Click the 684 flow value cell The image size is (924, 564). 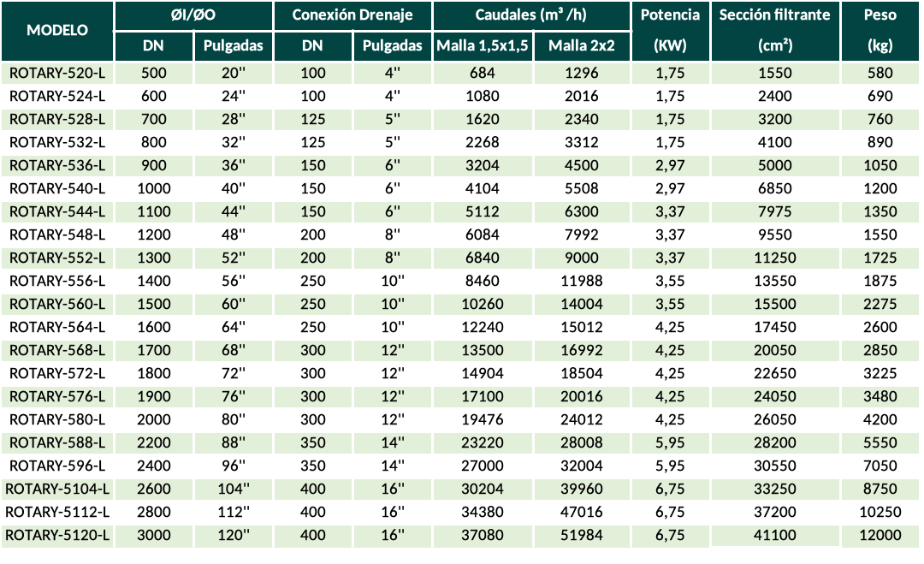coord(483,73)
